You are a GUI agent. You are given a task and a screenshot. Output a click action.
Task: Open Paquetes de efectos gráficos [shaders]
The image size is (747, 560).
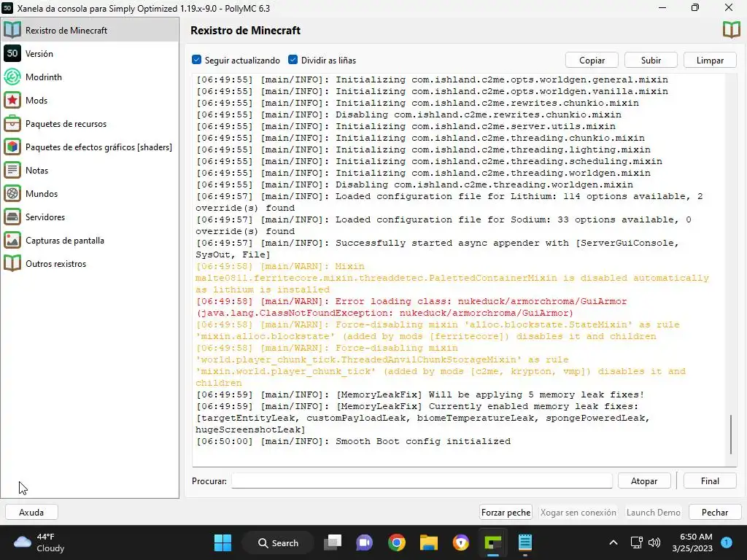[98, 147]
